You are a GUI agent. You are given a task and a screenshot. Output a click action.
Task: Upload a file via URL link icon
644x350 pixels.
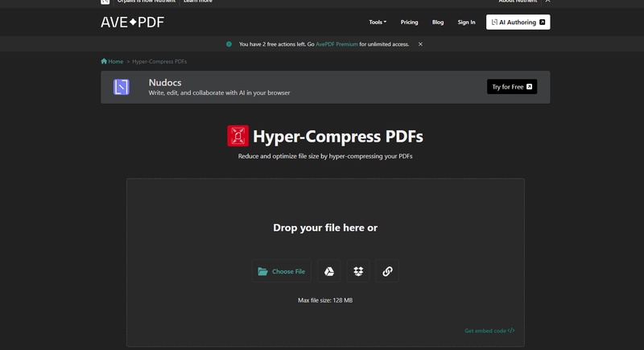coord(387,271)
